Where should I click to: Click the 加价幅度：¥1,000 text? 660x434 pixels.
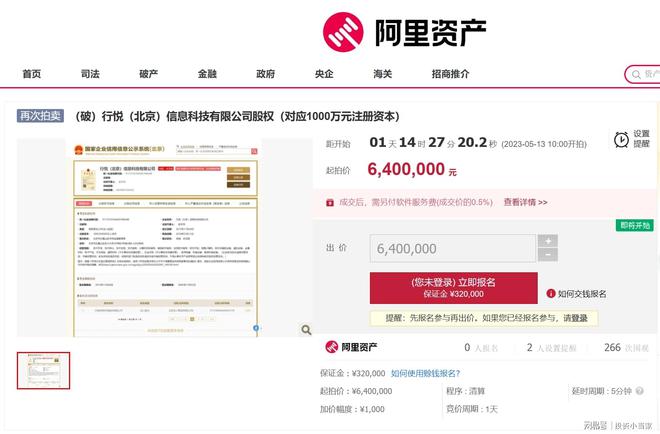point(352,409)
